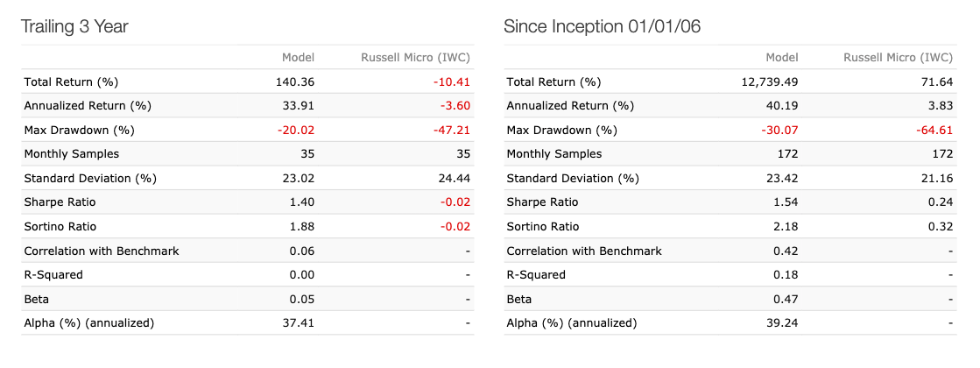Click the Annualized Return value 40.19
Viewport: 980px width, 368px height.
783,106
